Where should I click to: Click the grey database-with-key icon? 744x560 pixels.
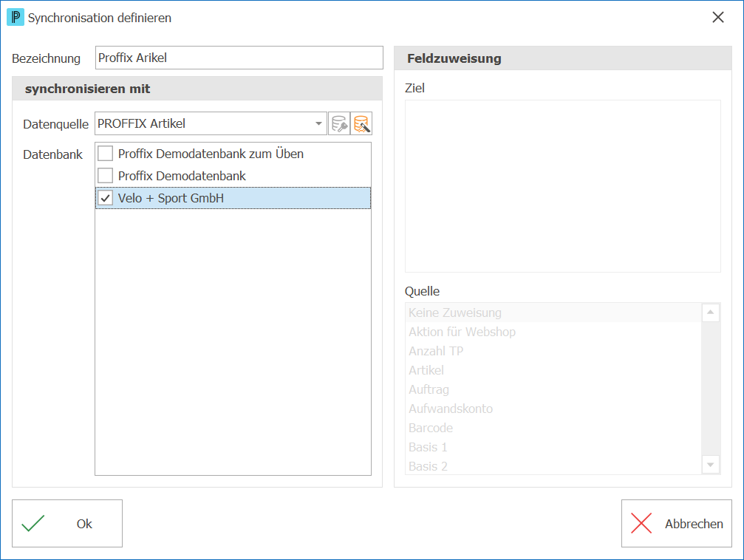coord(339,124)
